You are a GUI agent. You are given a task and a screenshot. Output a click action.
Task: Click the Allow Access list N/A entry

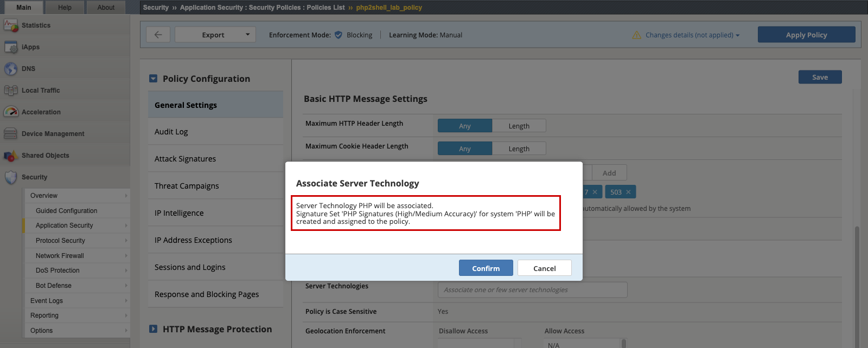(x=554, y=345)
